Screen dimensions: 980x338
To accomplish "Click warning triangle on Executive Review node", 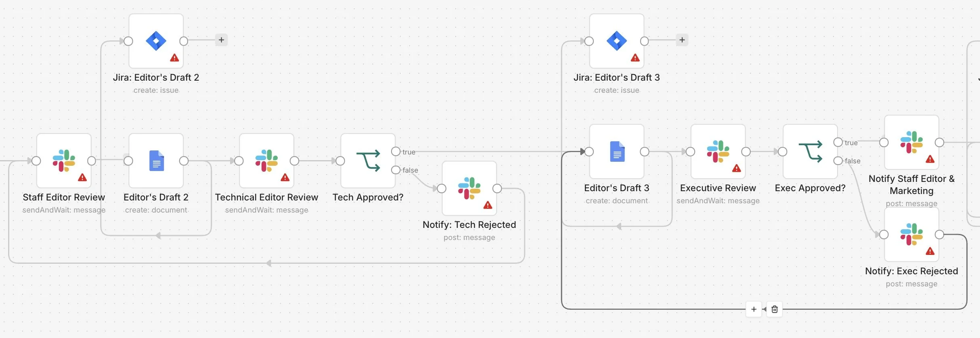I will click(x=737, y=168).
